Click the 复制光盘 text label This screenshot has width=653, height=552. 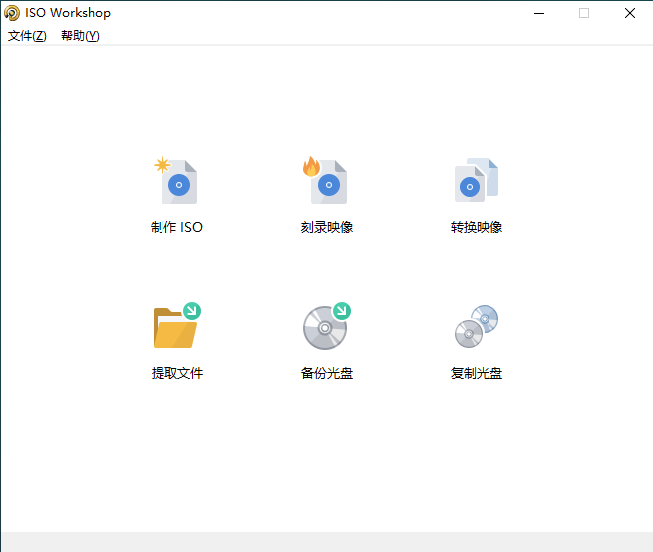476,373
